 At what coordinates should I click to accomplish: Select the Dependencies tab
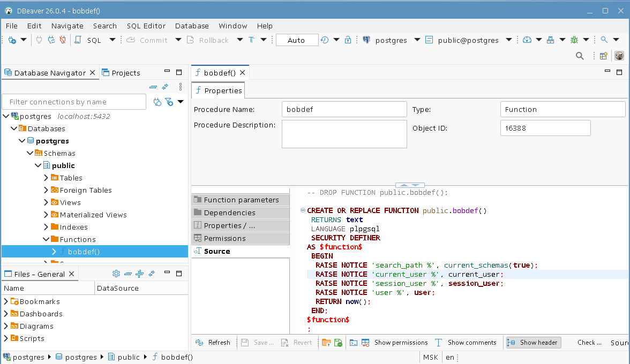click(240, 213)
